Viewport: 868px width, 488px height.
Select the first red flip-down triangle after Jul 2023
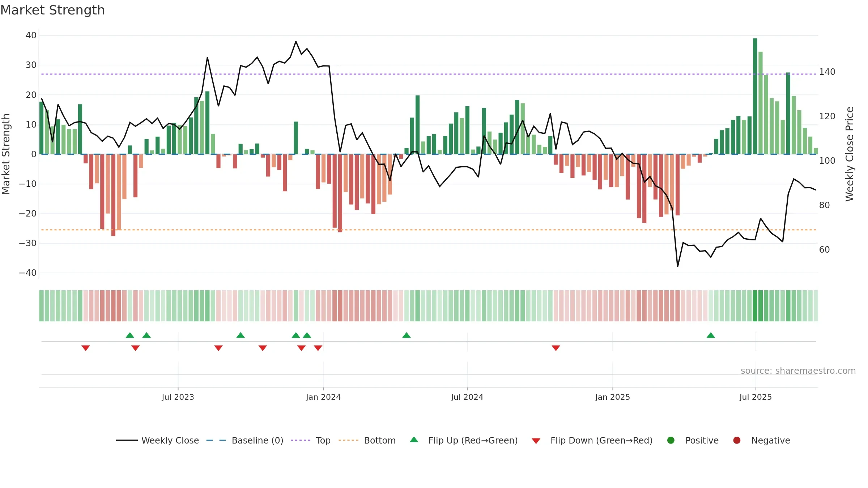pyautogui.click(x=218, y=348)
